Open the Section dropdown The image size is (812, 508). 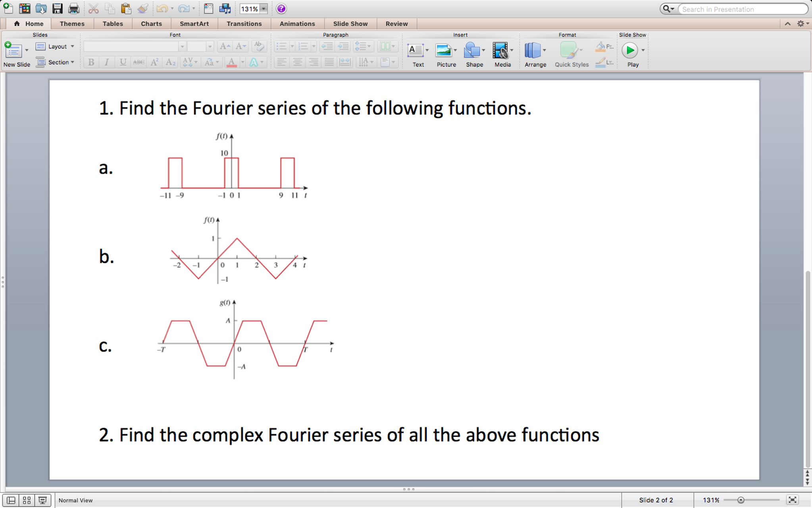click(x=55, y=62)
